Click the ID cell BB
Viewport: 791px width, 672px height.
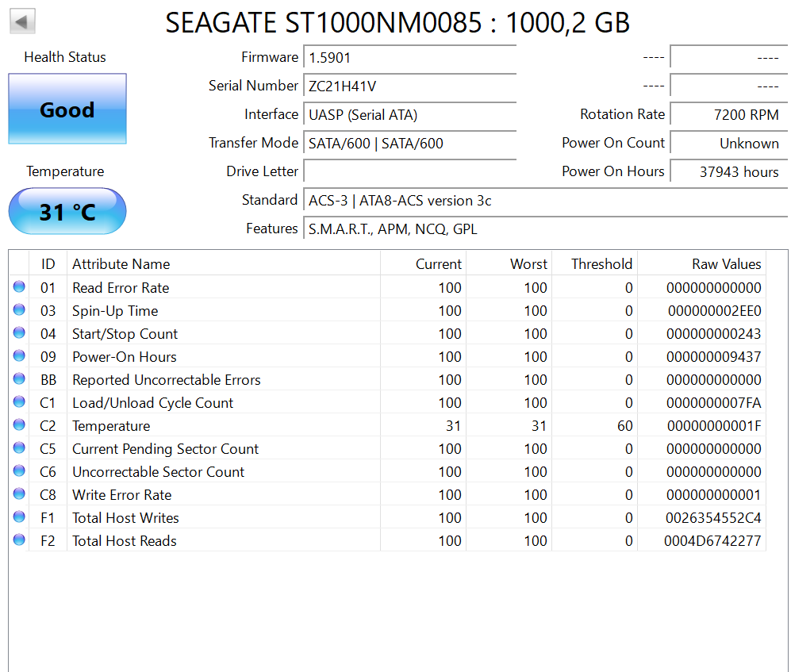pyautogui.click(x=48, y=380)
